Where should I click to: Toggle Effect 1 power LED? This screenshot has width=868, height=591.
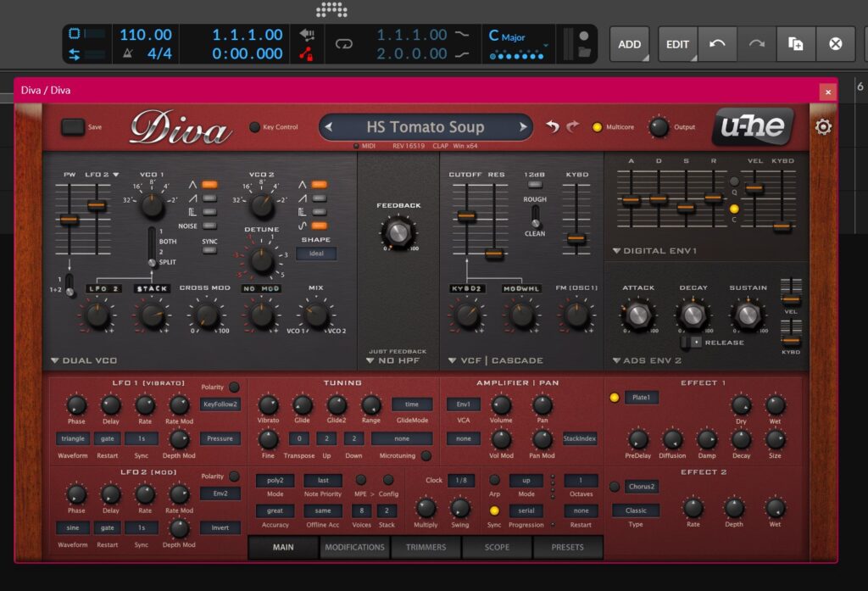pos(614,397)
